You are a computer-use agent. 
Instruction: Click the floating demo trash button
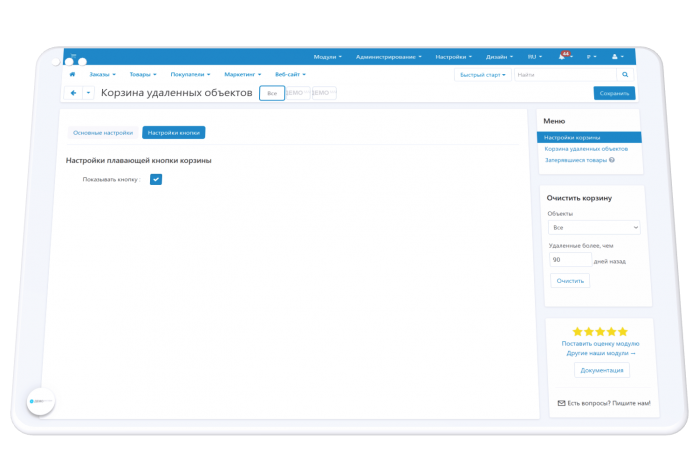coord(41,401)
